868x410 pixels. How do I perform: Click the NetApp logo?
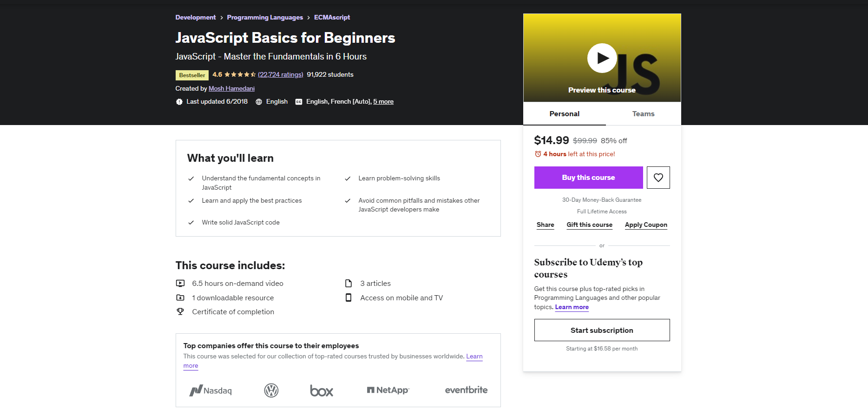pos(388,390)
